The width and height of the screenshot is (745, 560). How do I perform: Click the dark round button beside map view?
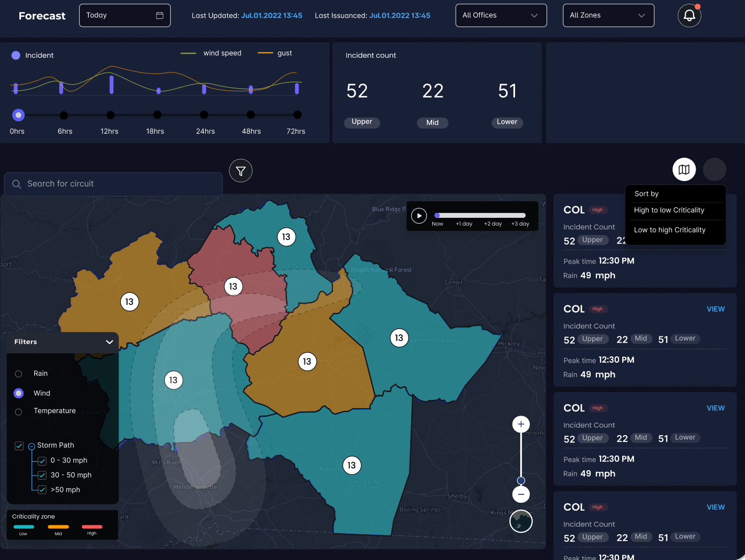pos(715,169)
